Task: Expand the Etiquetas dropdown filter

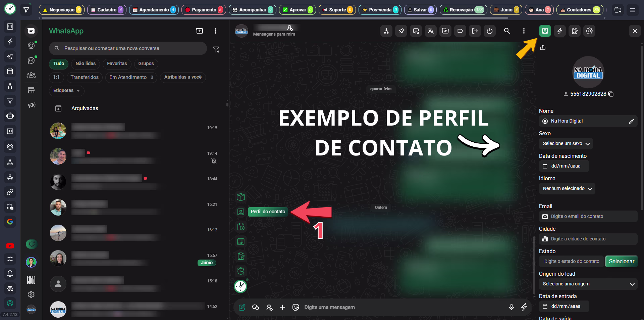Action: point(66,91)
